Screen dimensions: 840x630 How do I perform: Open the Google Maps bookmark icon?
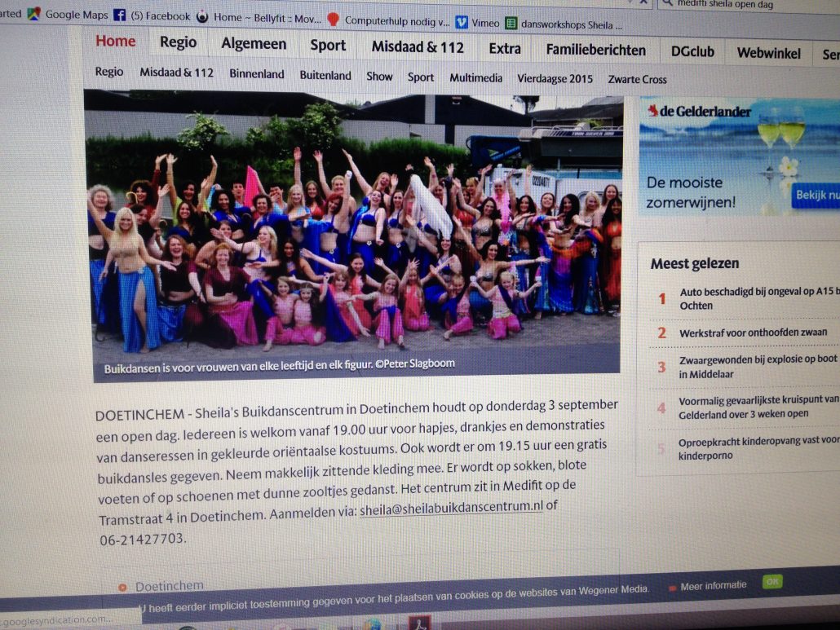(x=33, y=13)
